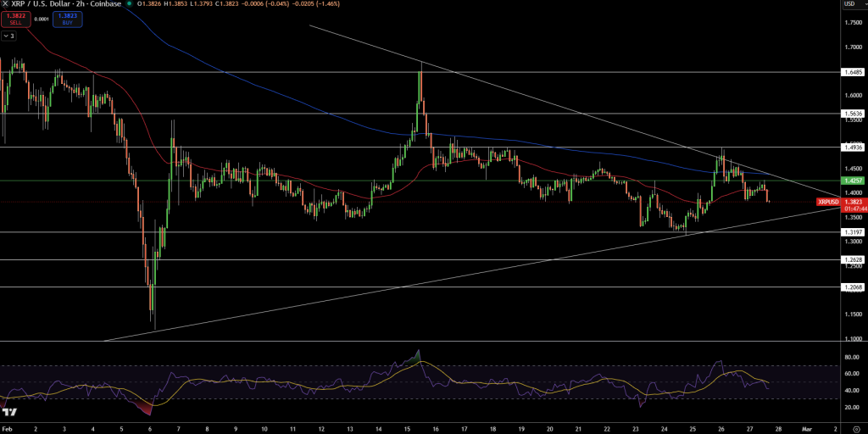Select the 1.2628 horizontal level label
868x434 pixels.
pos(852,259)
